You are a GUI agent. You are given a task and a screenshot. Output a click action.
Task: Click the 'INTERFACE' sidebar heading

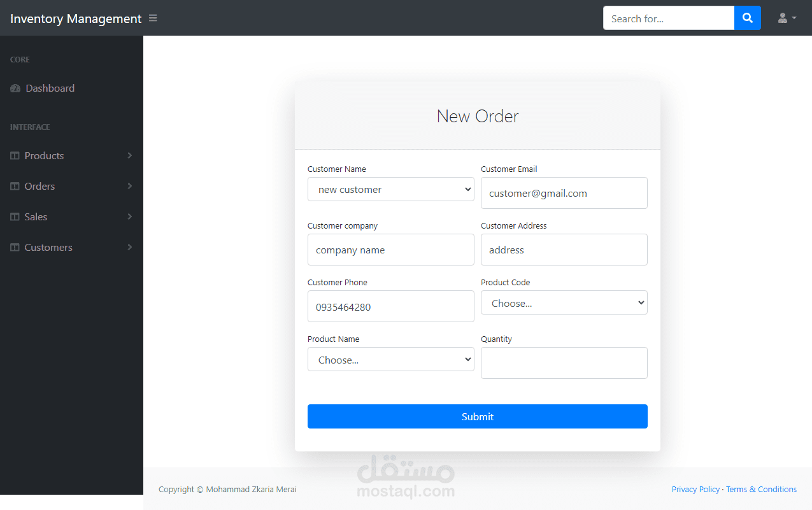[30, 127]
